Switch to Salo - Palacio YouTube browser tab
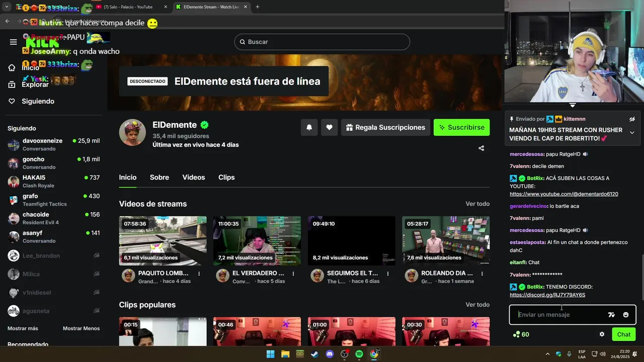The width and height of the screenshot is (644, 362). click(131, 7)
